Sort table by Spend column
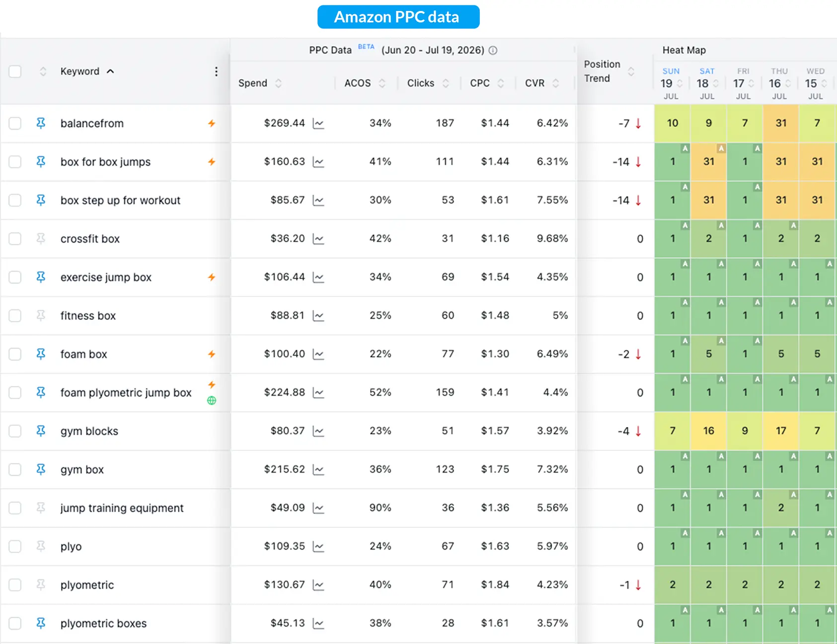 (278, 83)
